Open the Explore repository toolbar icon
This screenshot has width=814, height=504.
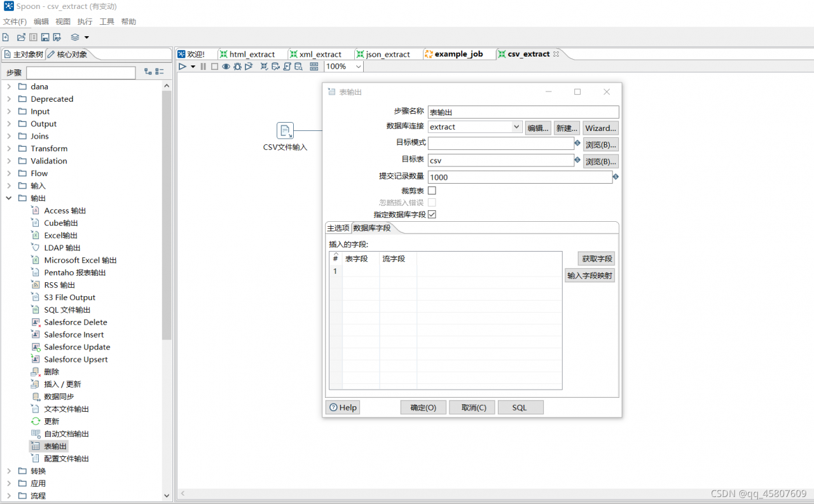click(33, 37)
